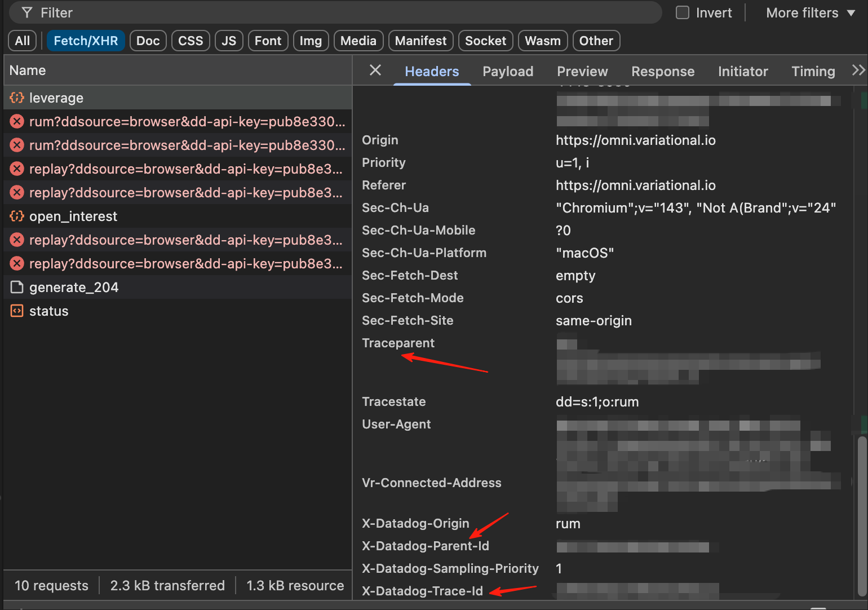Filter requests by CSS type
This screenshot has width=868, height=610.
pos(191,41)
